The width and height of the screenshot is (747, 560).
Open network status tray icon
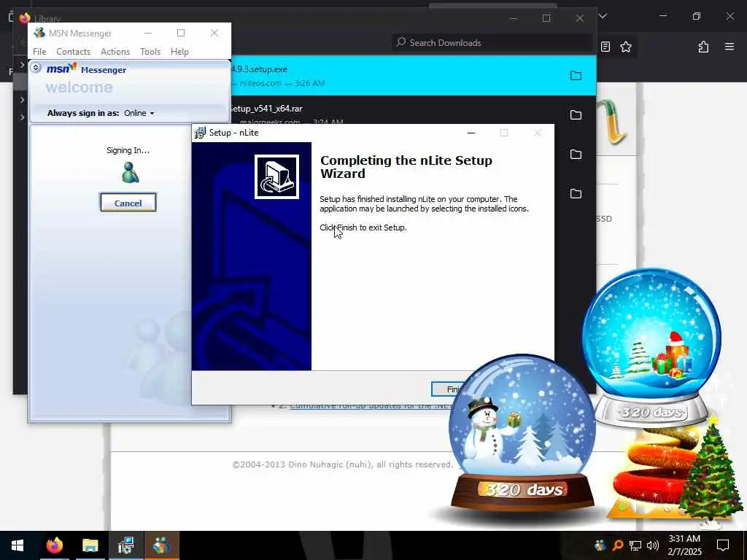635,545
